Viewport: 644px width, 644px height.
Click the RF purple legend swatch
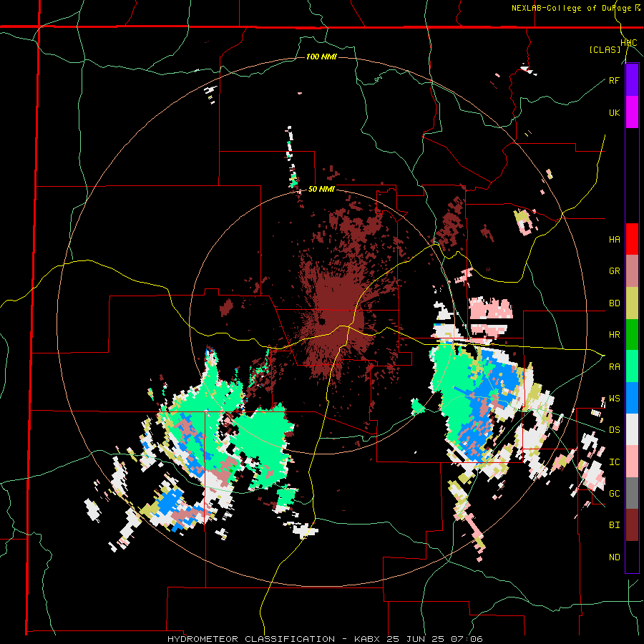[632, 79]
